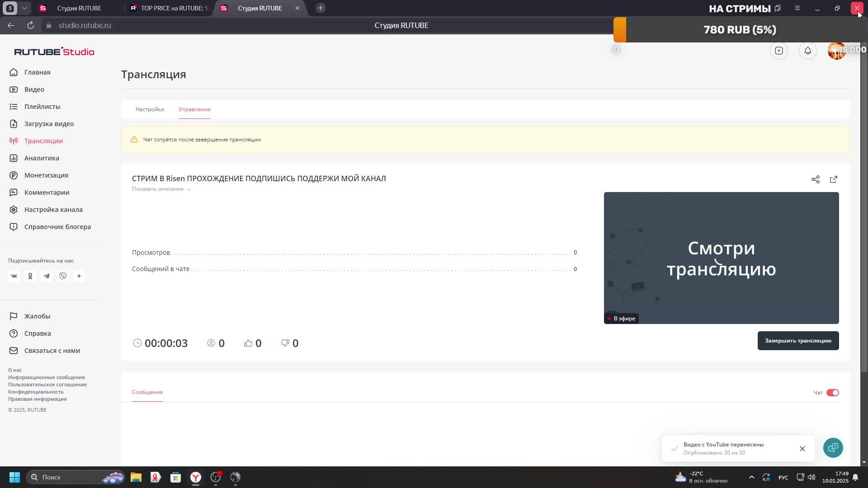Click the thumbs-down dislikes counter icon
The image size is (868, 488).
(x=285, y=343)
